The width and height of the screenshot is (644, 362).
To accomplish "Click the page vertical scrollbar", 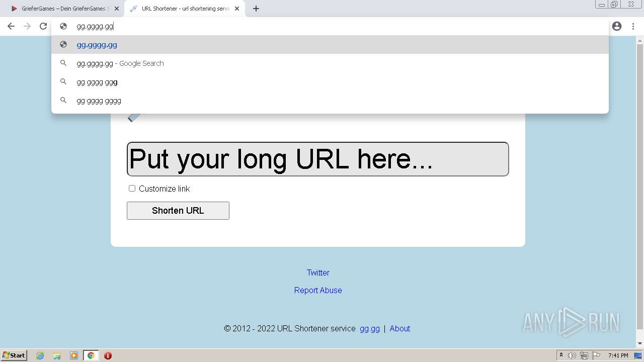I will 640,186.
